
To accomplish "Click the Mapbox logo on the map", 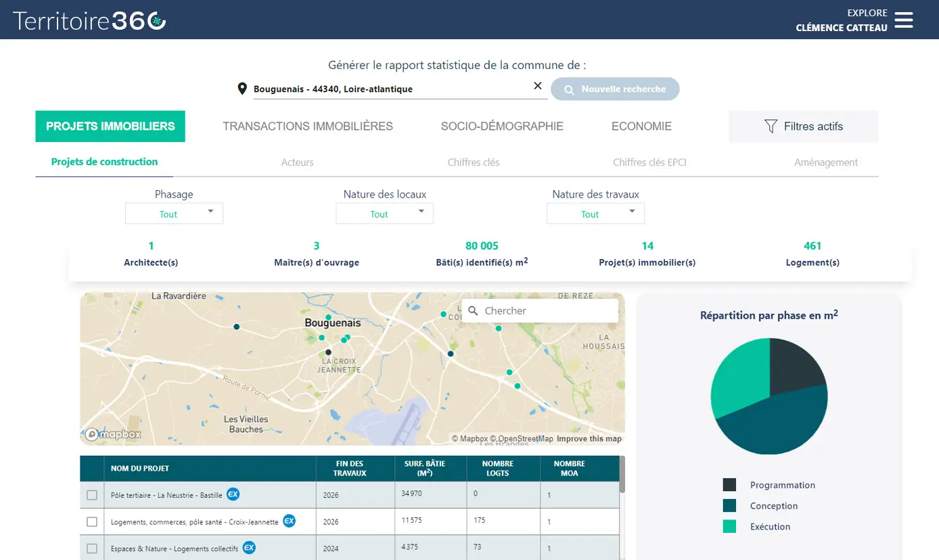I will tap(113, 434).
